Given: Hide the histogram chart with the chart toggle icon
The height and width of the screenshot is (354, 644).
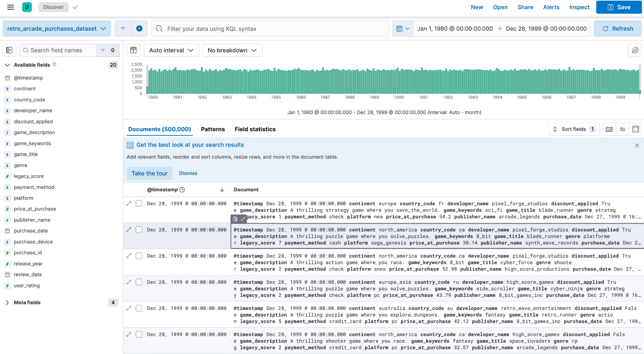Looking at the screenshot, I should click(133, 50).
